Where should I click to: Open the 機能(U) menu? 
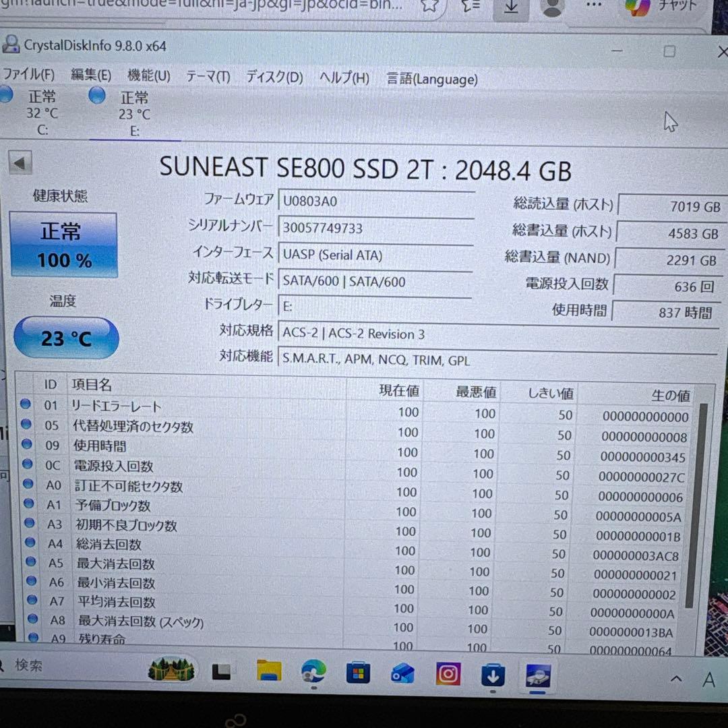(x=149, y=76)
